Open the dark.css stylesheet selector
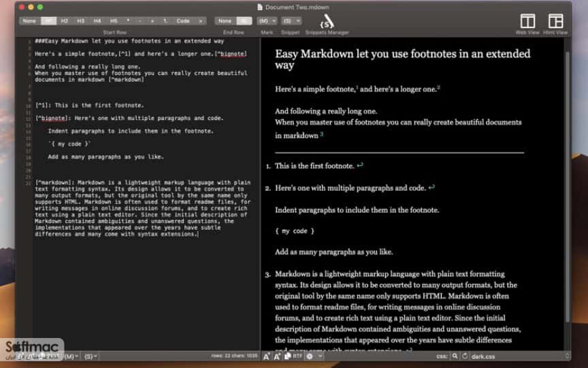 pyautogui.click(x=517, y=356)
